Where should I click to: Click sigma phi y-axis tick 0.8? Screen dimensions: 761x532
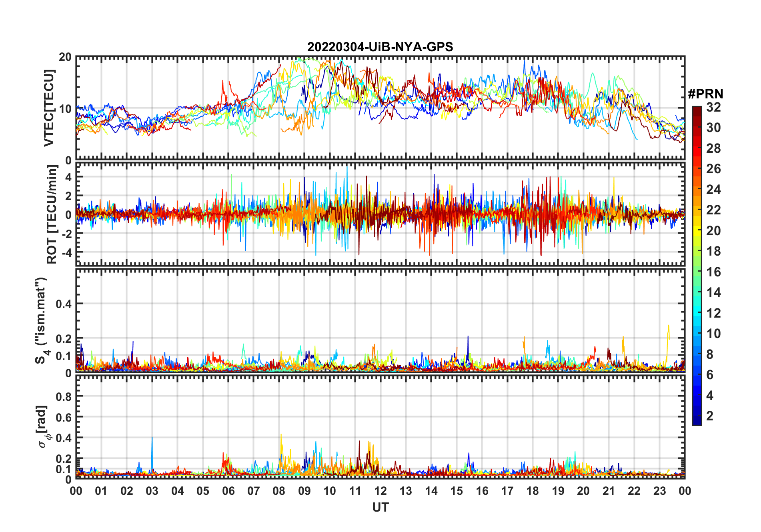[x=64, y=397]
